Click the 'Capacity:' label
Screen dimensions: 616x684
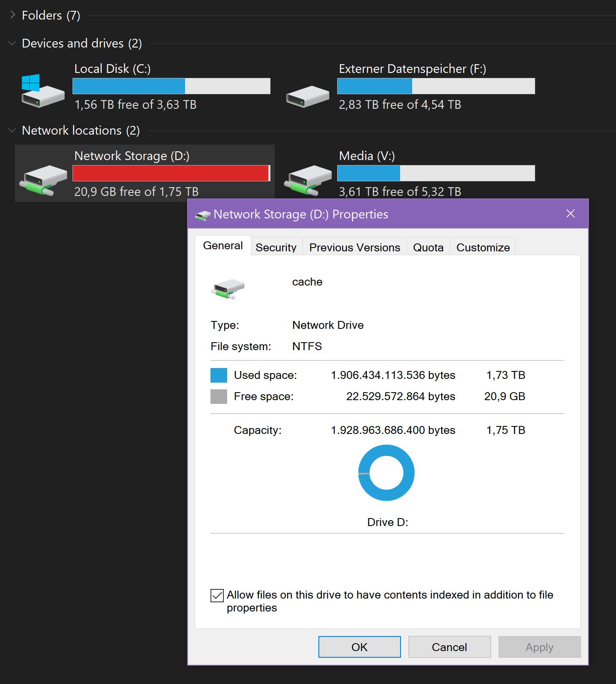click(258, 430)
